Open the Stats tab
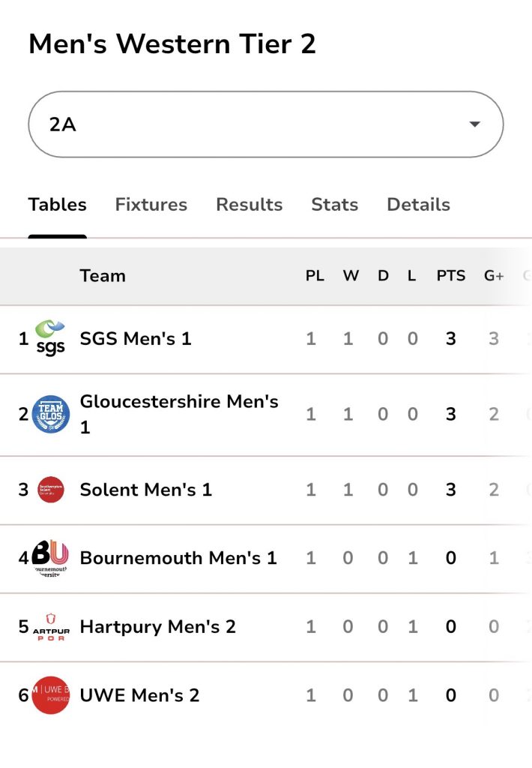The width and height of the screenshot is (532, 768). (x=334, y=205)
